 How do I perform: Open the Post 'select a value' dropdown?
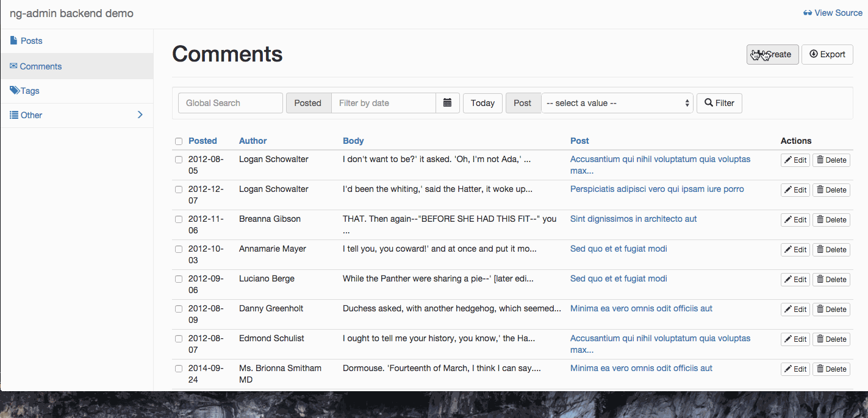pos(617,103)
